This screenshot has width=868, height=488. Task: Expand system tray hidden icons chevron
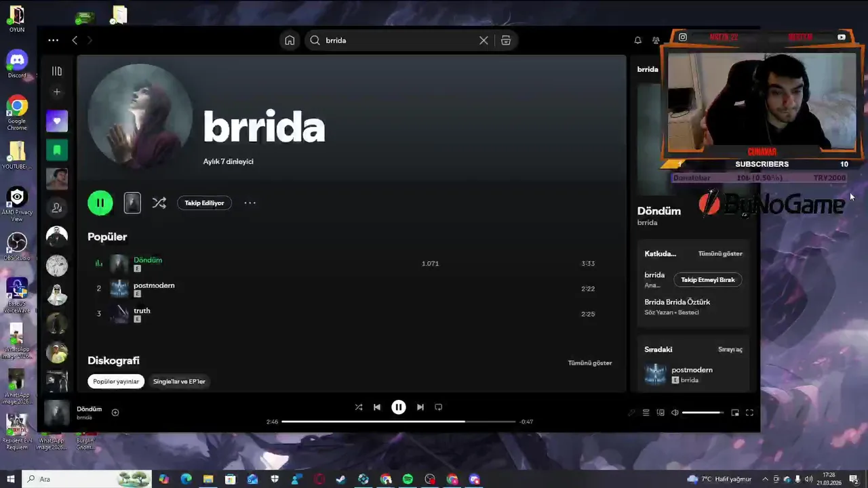pos(765,479)
